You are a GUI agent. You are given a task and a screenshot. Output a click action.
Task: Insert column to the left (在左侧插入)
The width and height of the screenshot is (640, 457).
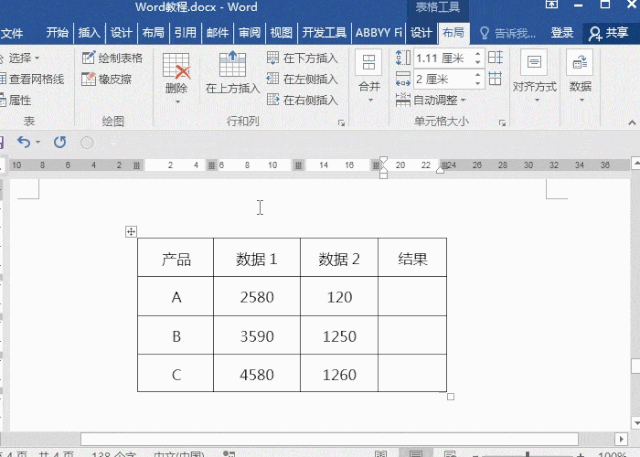pyautogui.click(x=302, y=79)
